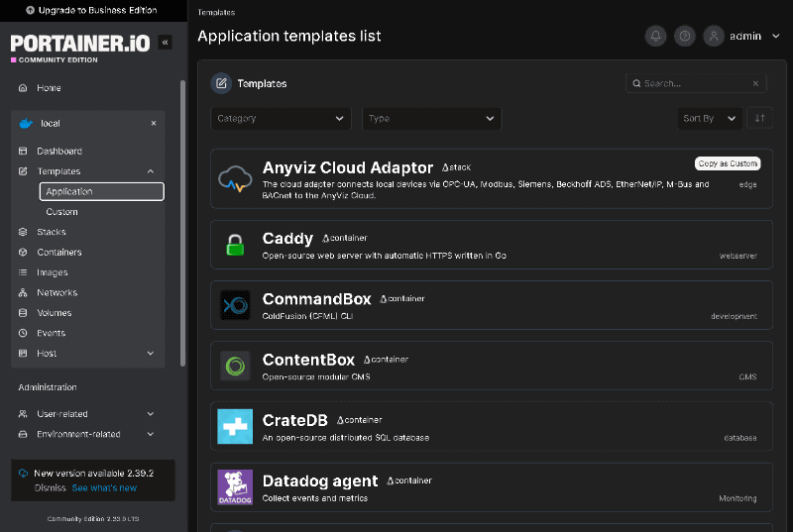
Task: Click the sidebar vertical scrollbar
Action: (182, 223)
